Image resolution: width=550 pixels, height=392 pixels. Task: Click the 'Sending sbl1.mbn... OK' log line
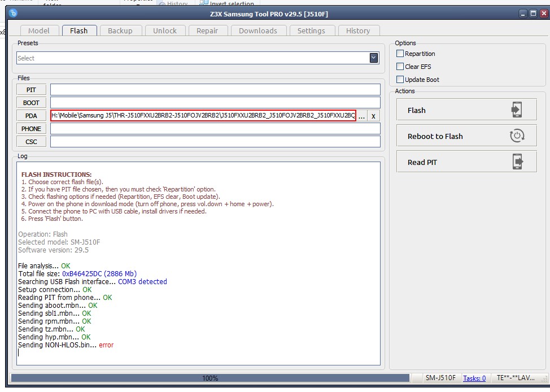tap(55, 313)
